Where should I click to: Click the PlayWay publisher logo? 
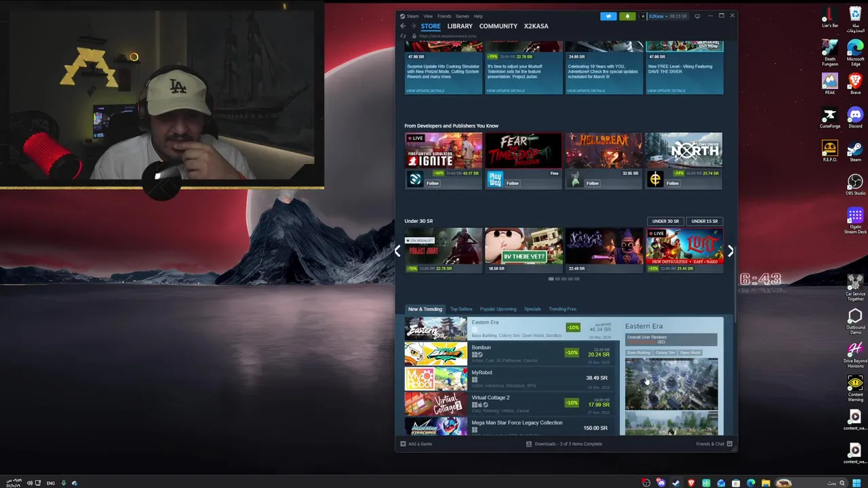coord(495,180)
